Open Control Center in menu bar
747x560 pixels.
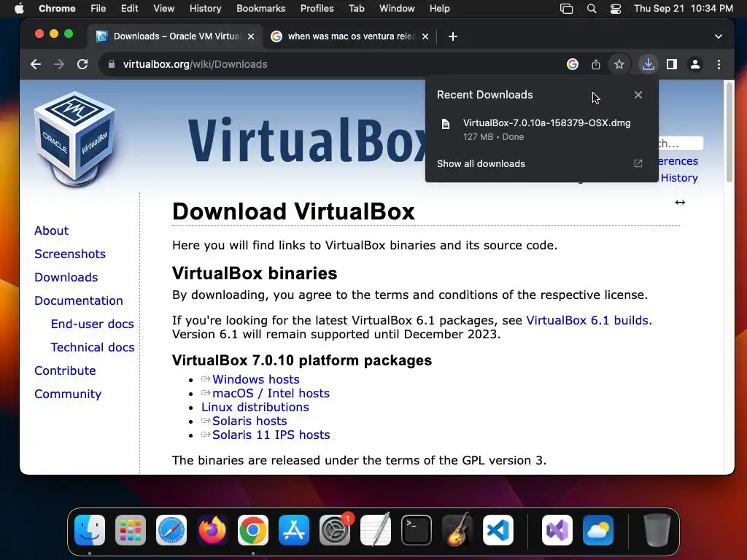coord(616,9)
